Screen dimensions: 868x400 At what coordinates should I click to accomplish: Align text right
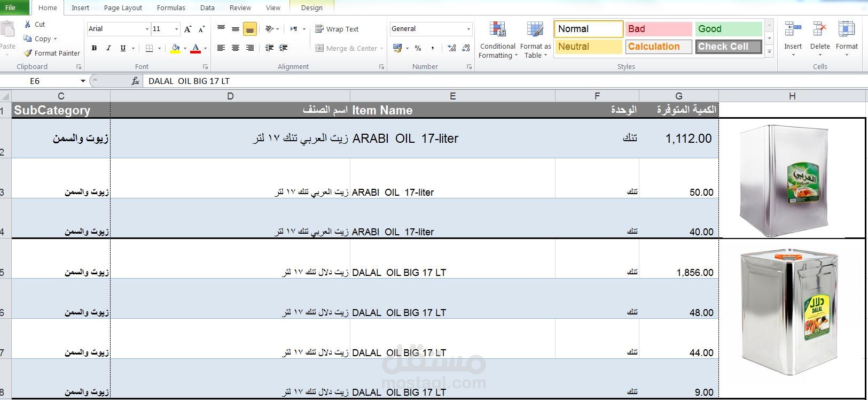[x=250, y=48]
